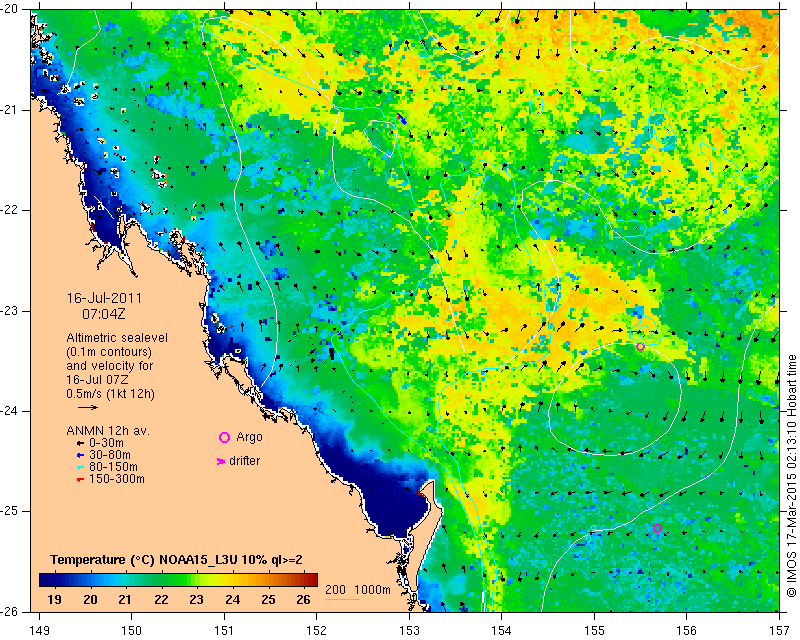Click the 152 longitude axis label
The height and width of the screenshot is (640, 800).
pyautogui.click(x=317, y=631)
